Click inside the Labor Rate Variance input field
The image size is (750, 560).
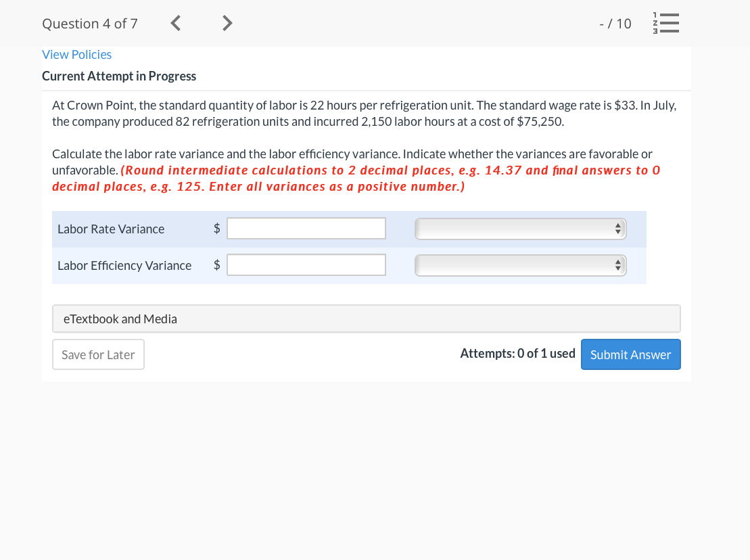pyautogui.click(x=306, y=228)
